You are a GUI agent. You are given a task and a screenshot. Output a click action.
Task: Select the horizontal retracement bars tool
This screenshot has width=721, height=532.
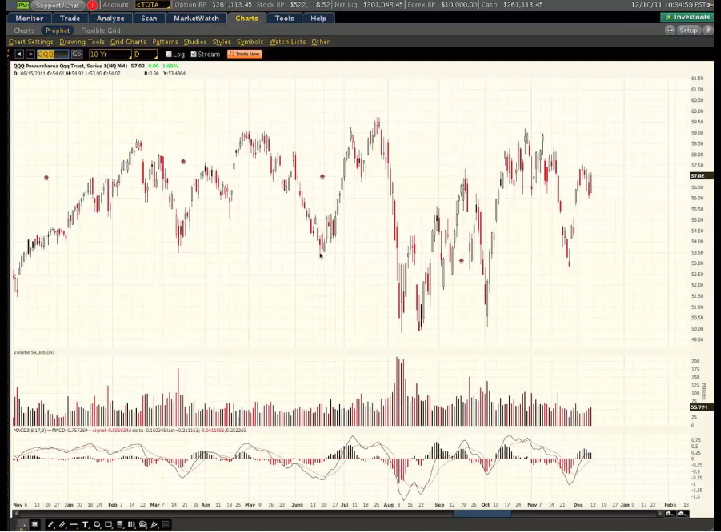click(x=120, y=524)
